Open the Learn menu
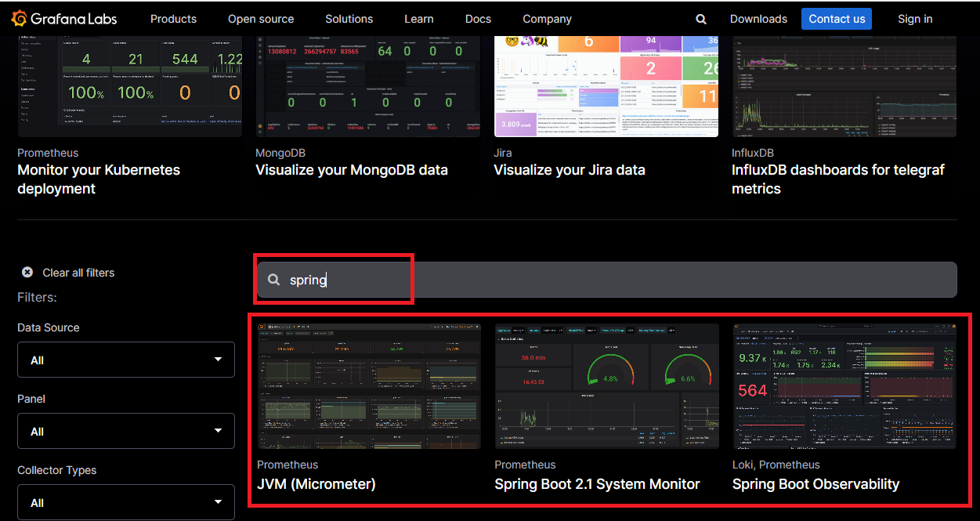The width and height of the screenshot is (980, 521). 419,19
